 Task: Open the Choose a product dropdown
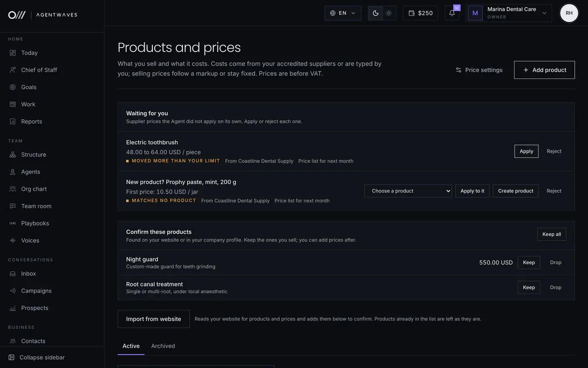[408, 191]
